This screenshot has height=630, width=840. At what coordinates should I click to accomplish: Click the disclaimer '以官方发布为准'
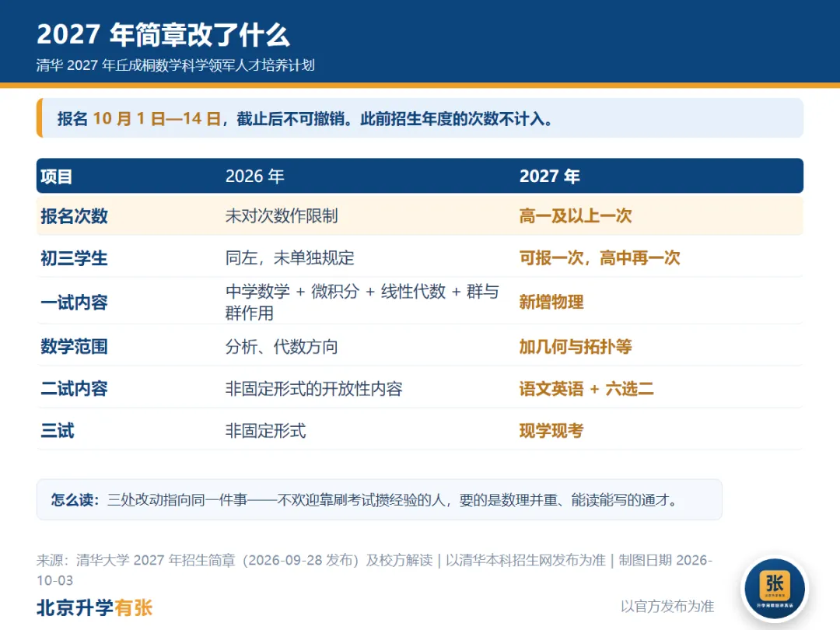(667, 607)
